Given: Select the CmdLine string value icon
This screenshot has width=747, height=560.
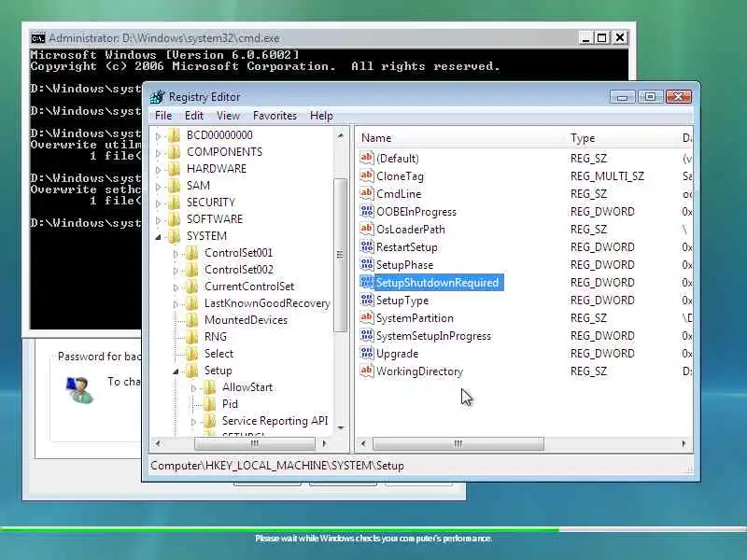Looking at the screenshot, I should (x=366, y=193).
